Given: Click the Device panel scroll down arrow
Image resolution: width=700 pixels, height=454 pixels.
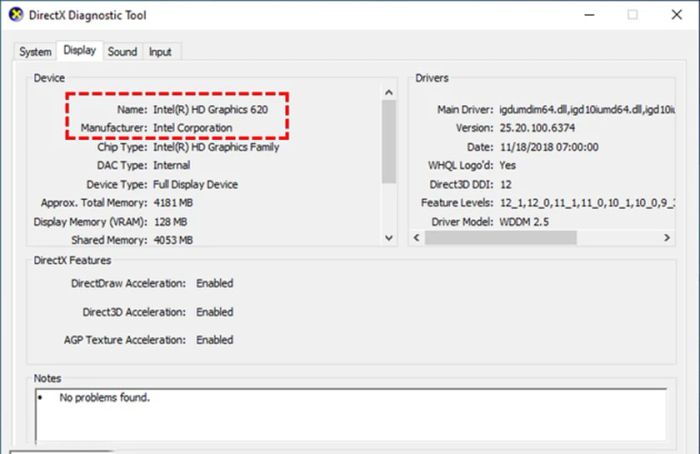Looking at the screenshot, I should [x=389, y=238].
